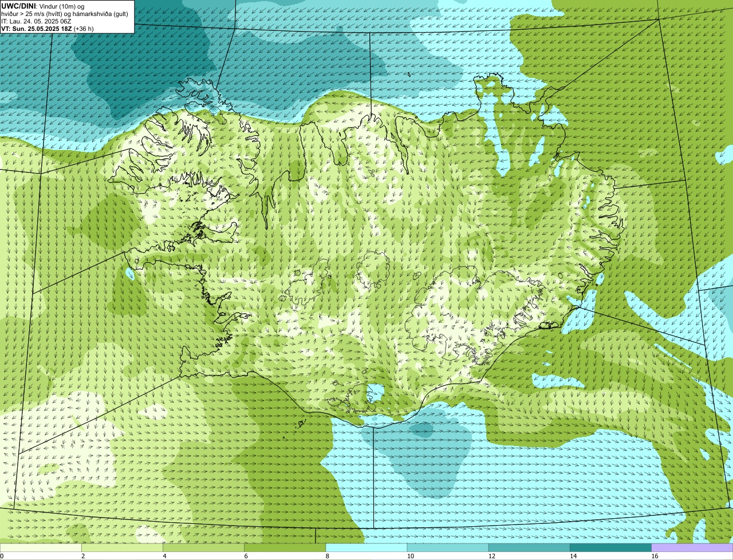Image resolution: width=733 pixels, height=560 pixels.
Task: Click the 0–2 m/s pale legend swatch
Action: pyautogui.click(x=41, y=548)
